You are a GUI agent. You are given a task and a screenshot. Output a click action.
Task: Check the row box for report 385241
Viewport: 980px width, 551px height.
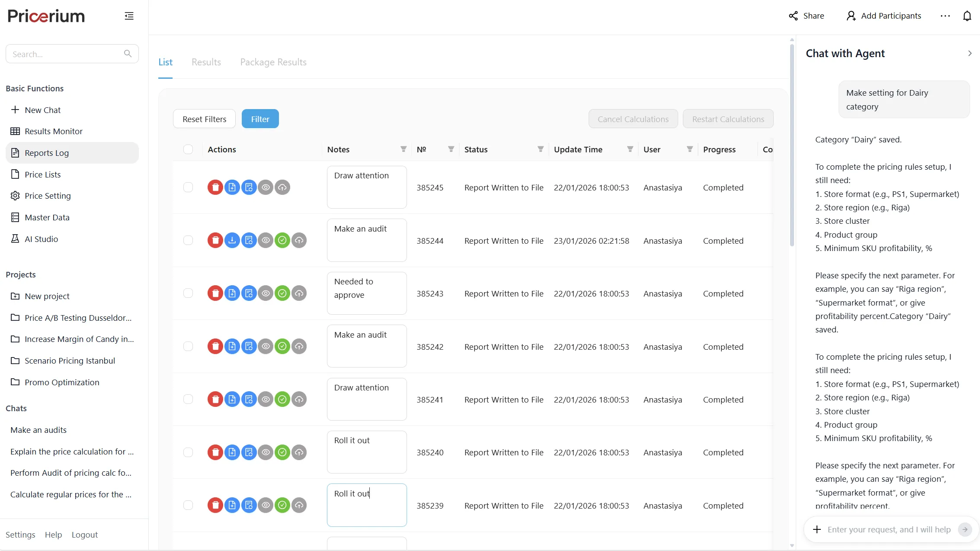tap(188, 399)
